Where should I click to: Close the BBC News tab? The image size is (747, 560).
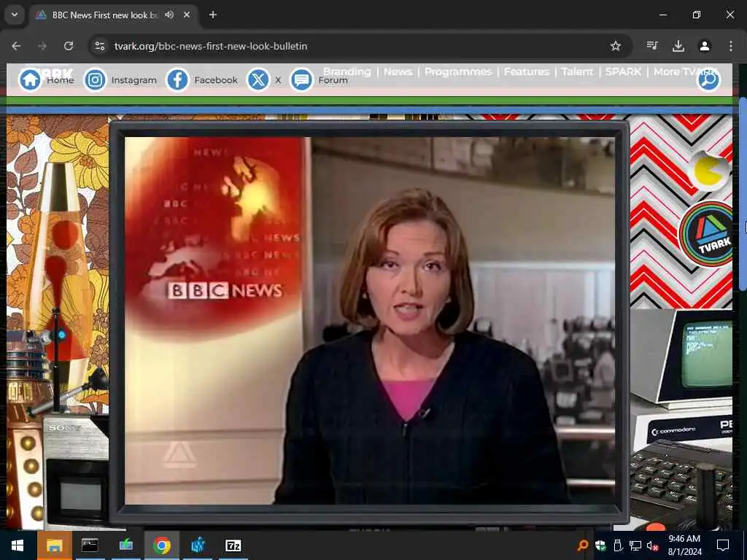point(187,15)
